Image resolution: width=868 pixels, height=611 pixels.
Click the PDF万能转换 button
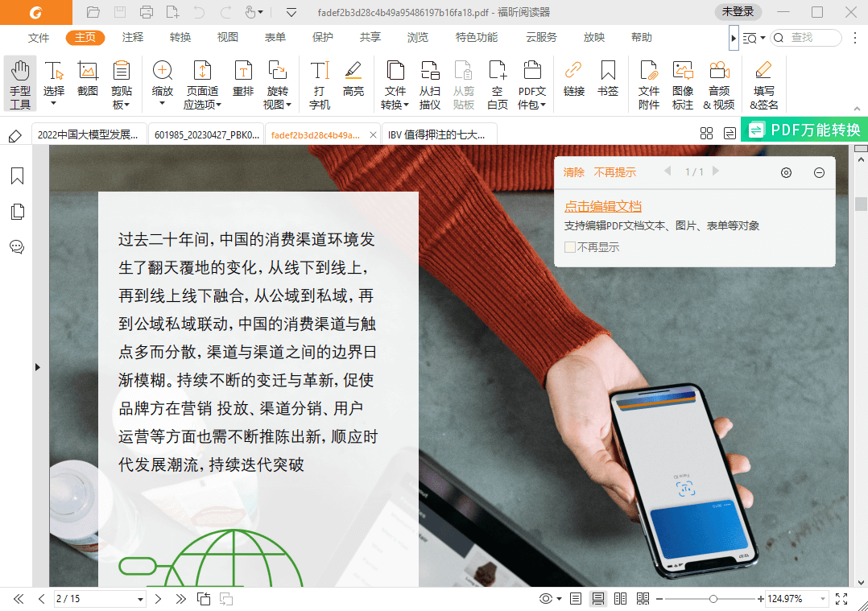tap(804, 130)
